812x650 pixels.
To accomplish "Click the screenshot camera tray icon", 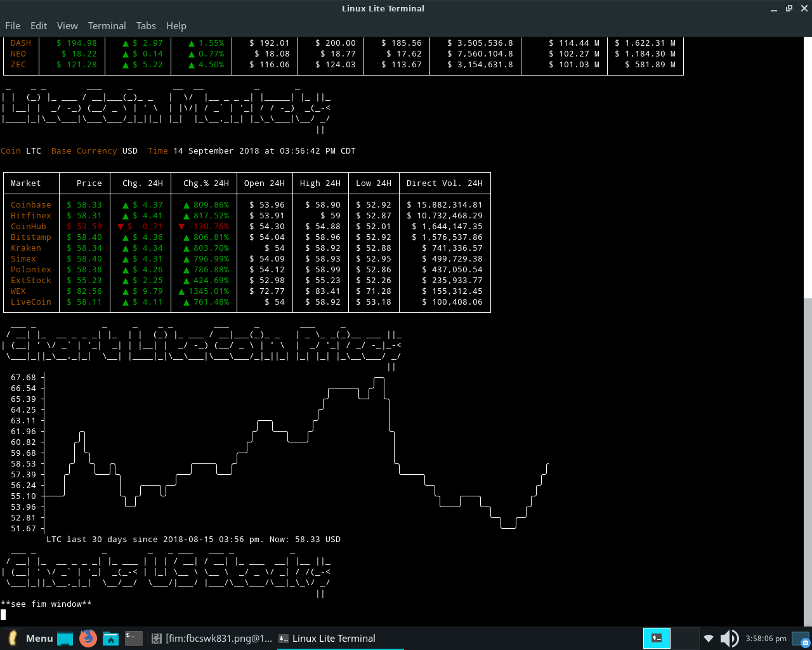I will [x=801, y=639].
